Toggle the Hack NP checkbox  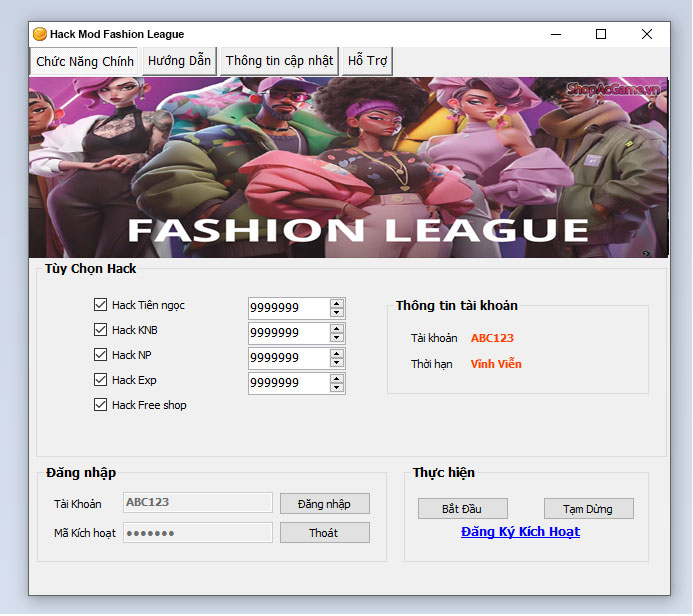pos(100,355)
